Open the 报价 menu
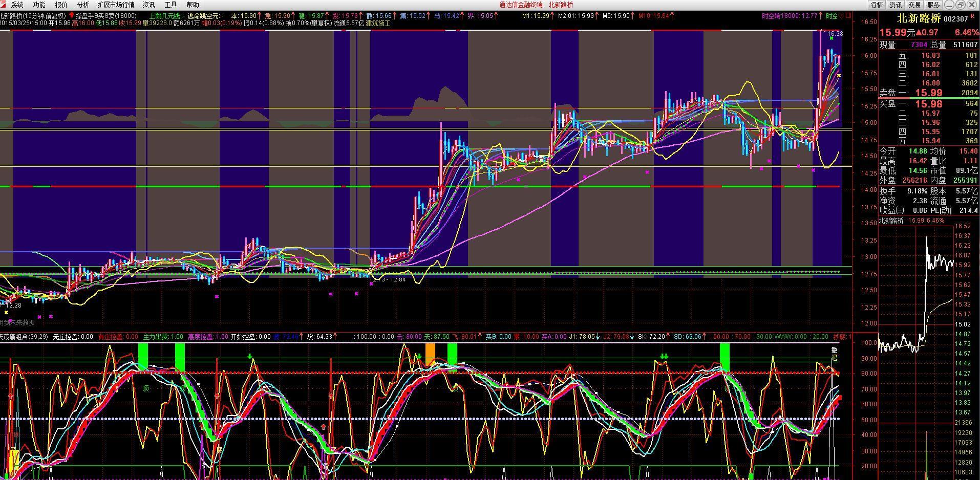 (61, 5)
